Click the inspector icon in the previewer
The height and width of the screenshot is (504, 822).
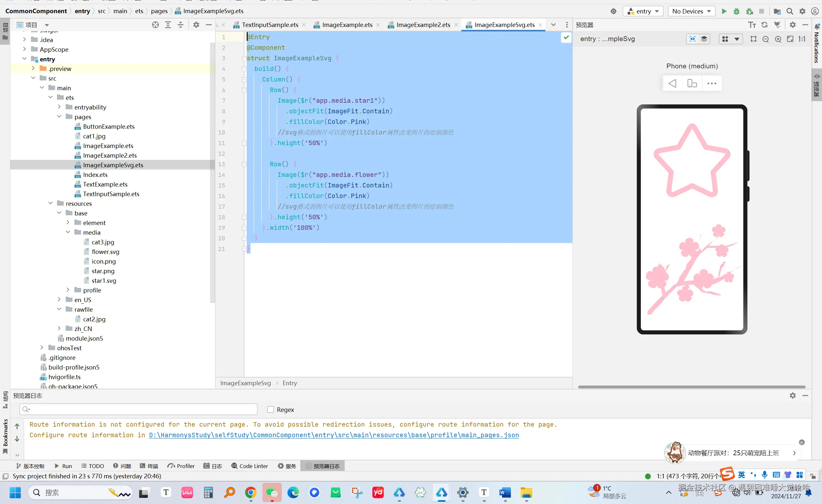(x=692, y=39)
